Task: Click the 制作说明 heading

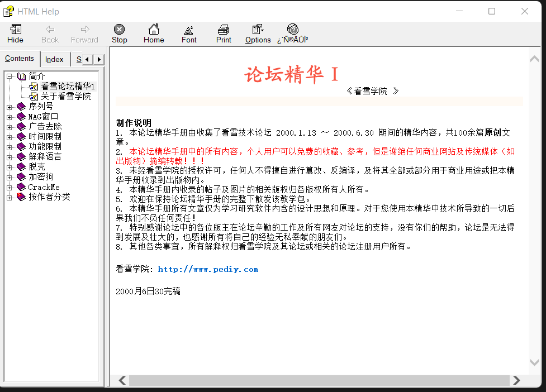Action: (x=134, y=123)
